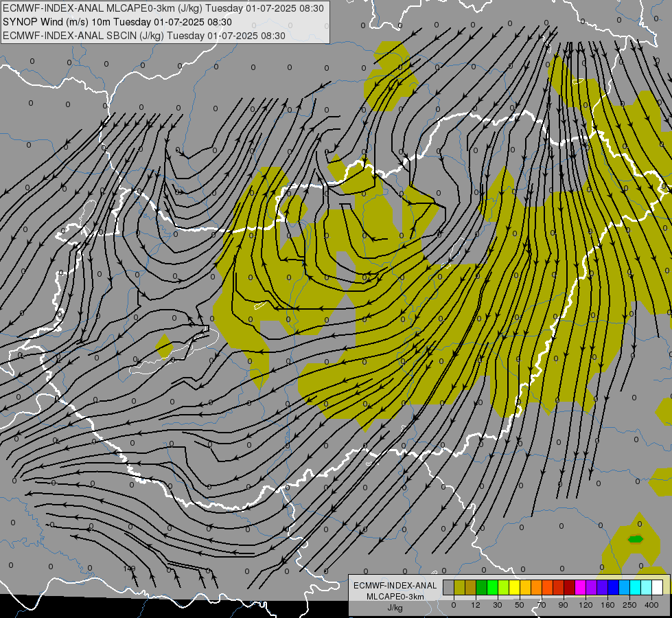This screenshot has height=618, width=672.
Task: Select the dark green legend swatch
Action: [x=482, y=587]
